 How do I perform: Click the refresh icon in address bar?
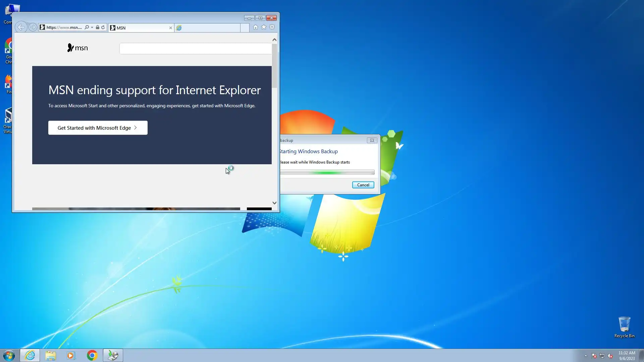click(103, 27)
